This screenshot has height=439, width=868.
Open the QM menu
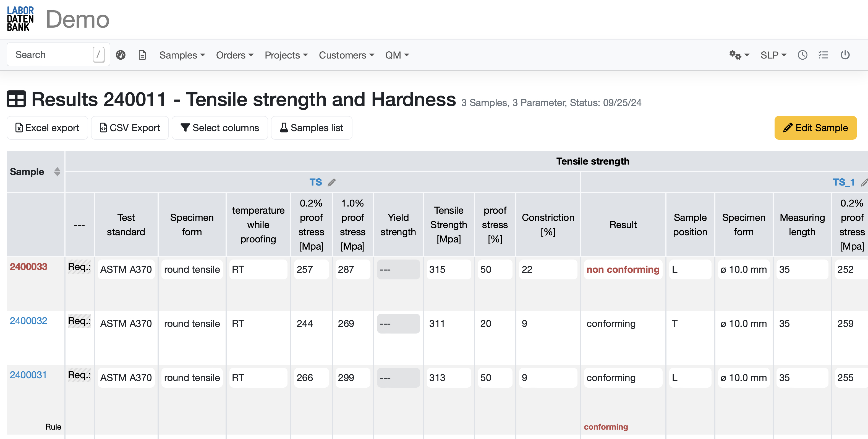click(397, 55)
